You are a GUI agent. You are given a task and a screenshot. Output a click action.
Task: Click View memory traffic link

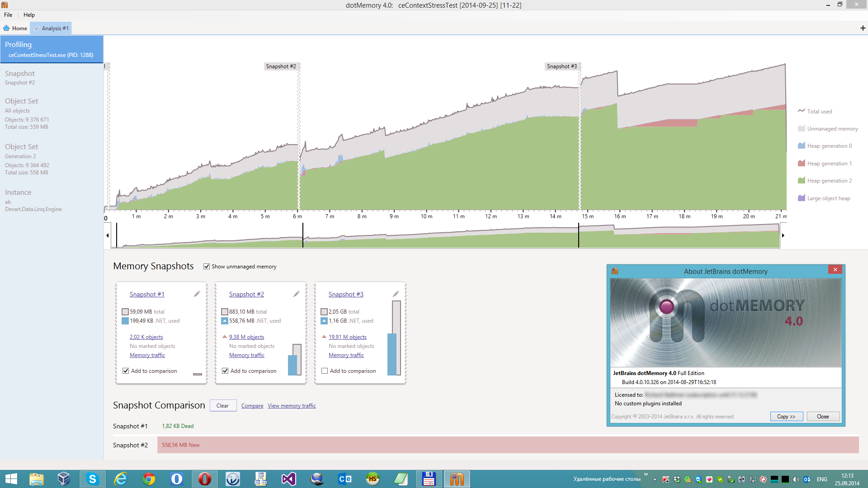292,406
